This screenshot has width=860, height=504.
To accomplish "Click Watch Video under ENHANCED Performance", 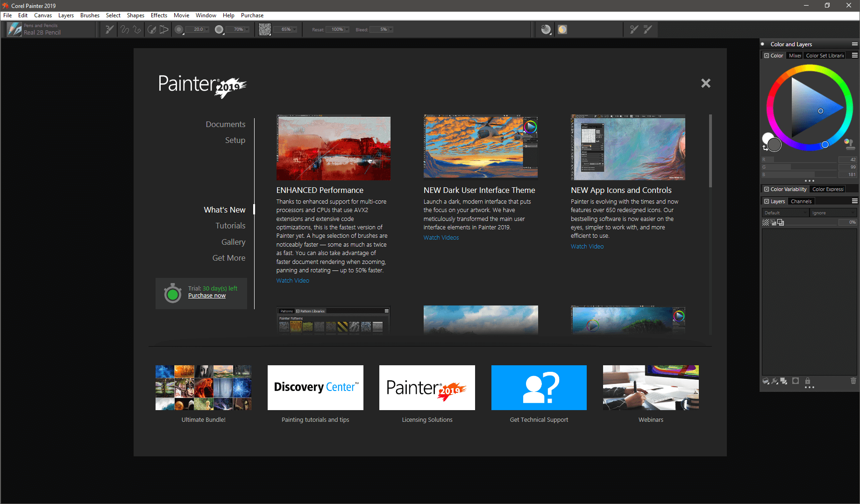I will (292, 281).
